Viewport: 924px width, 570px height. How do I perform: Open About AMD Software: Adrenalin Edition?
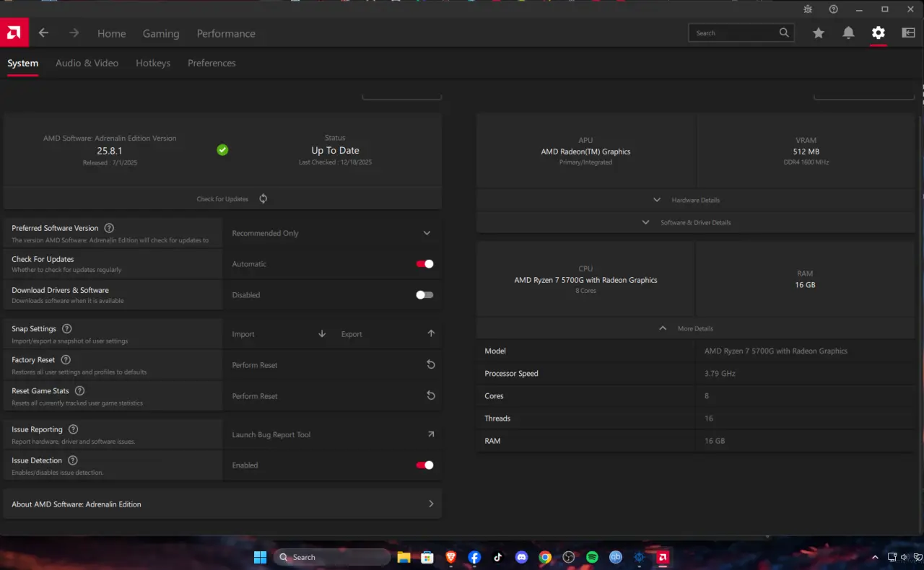click(222, 504)
